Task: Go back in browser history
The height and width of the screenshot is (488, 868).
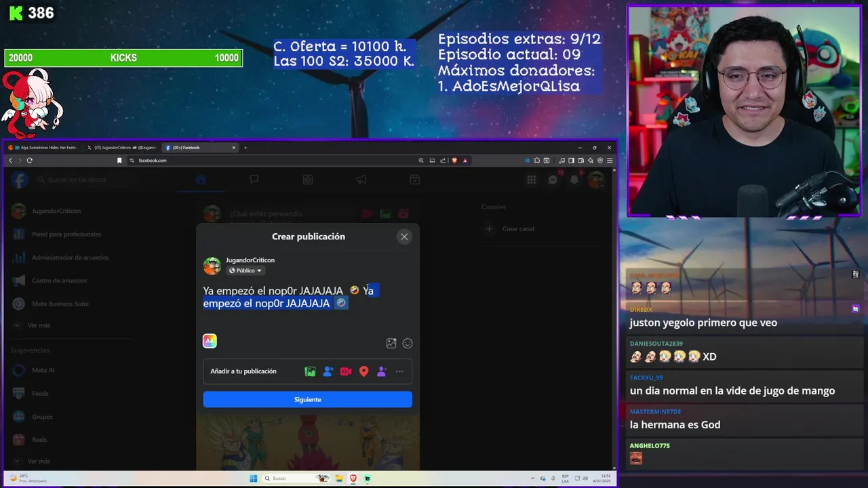Action: tap(10, 161)
